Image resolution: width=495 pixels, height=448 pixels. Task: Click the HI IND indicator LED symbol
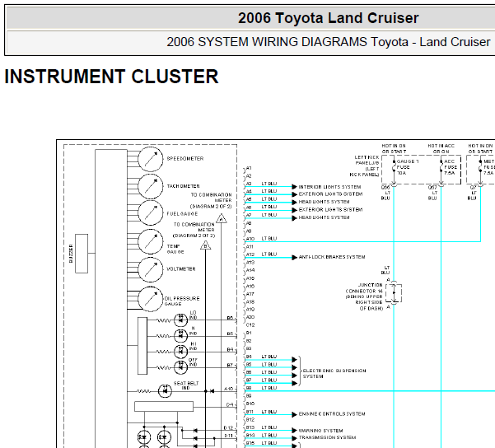(180, 351)
